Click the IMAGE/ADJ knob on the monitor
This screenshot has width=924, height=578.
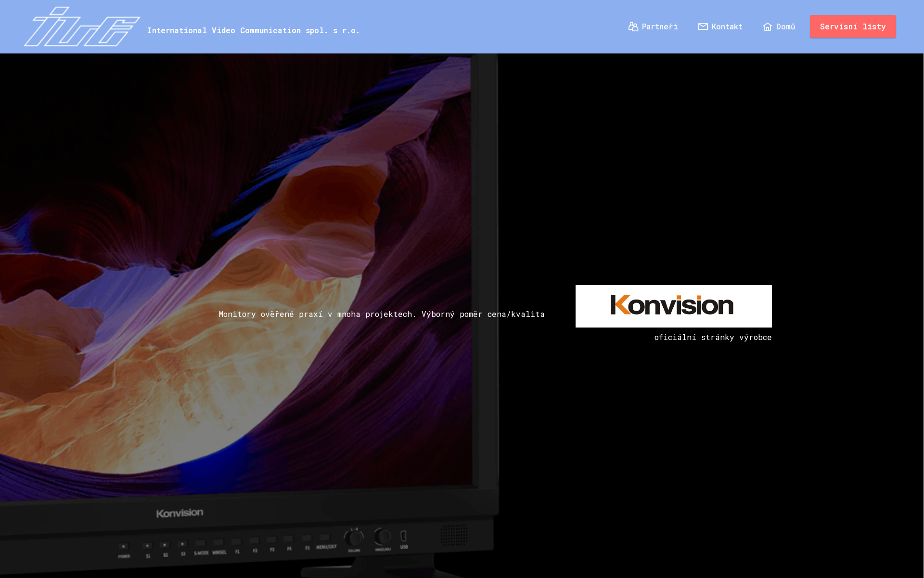pyautogui.click(x=383, y=536)
